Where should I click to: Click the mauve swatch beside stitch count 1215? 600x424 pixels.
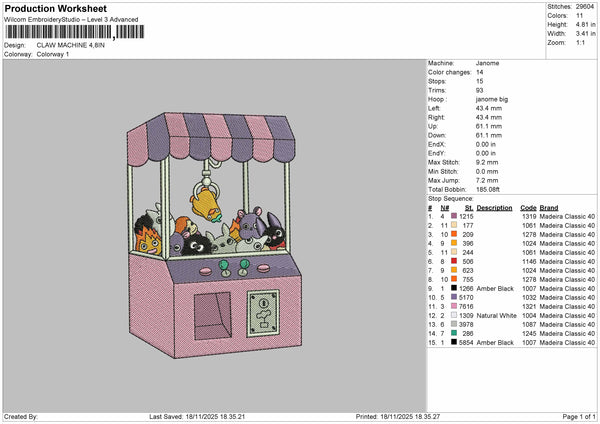(454, 216)
